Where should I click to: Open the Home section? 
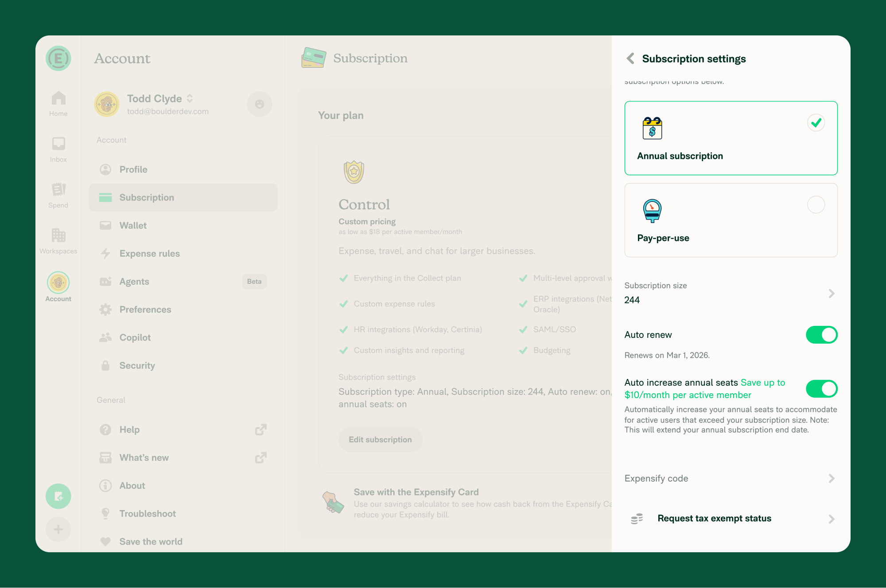pyautogui.click(x=58, y=104)
